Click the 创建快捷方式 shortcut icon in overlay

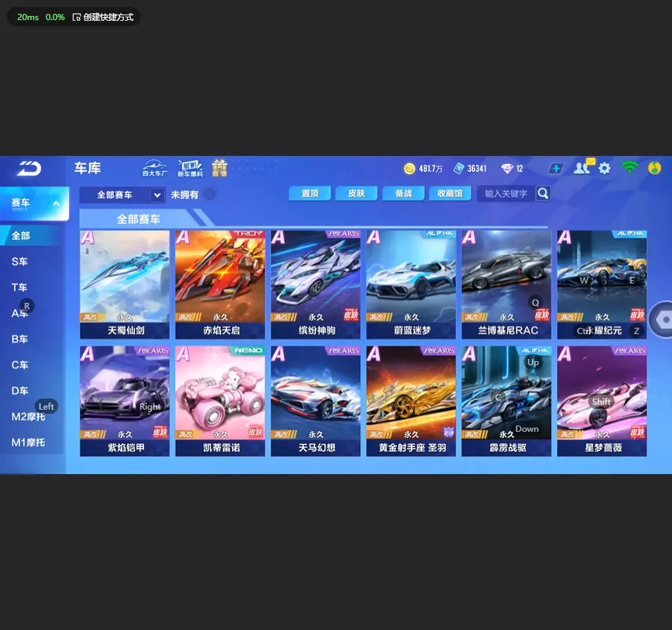(77, 17)
